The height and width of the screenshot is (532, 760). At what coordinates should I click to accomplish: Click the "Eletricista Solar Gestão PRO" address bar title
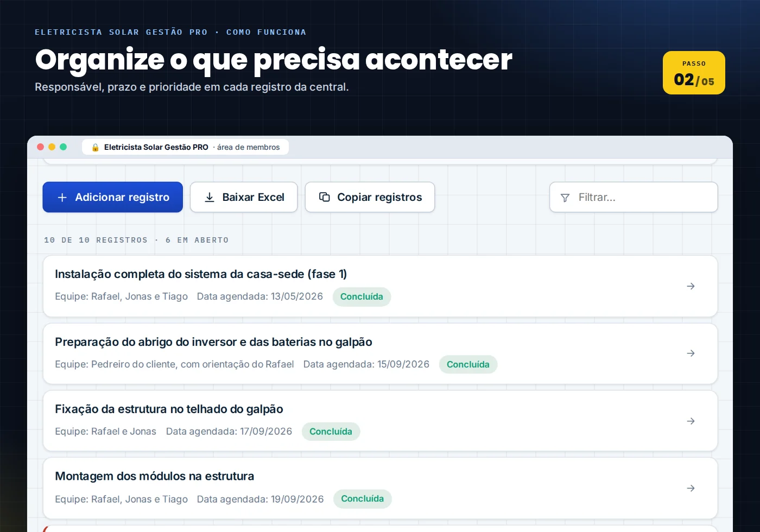(156, 147)
